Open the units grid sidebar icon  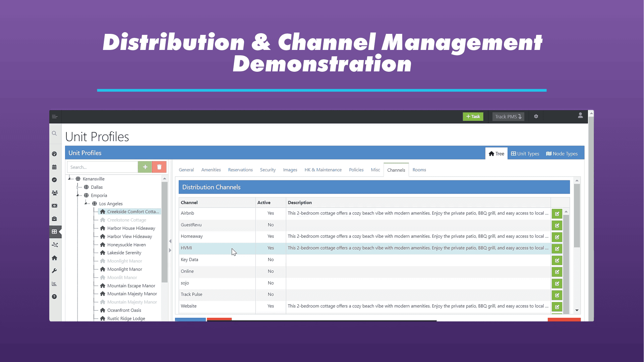pos(54,232)
